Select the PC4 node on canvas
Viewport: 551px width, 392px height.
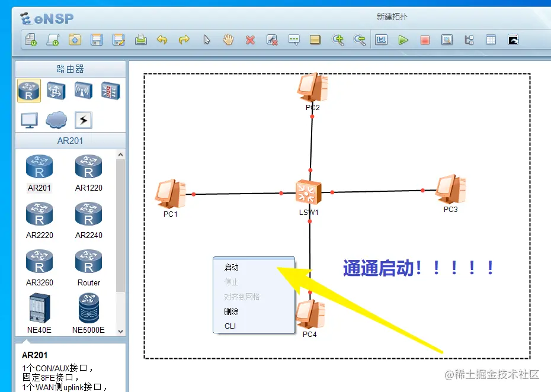pyautogui.click(x=310, y=316)
